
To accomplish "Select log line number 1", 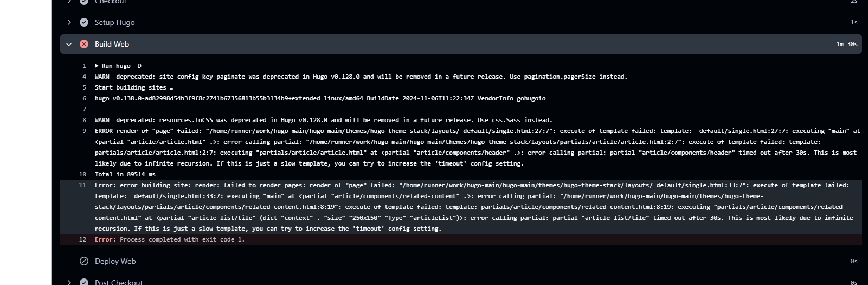I will pos(84,66).
